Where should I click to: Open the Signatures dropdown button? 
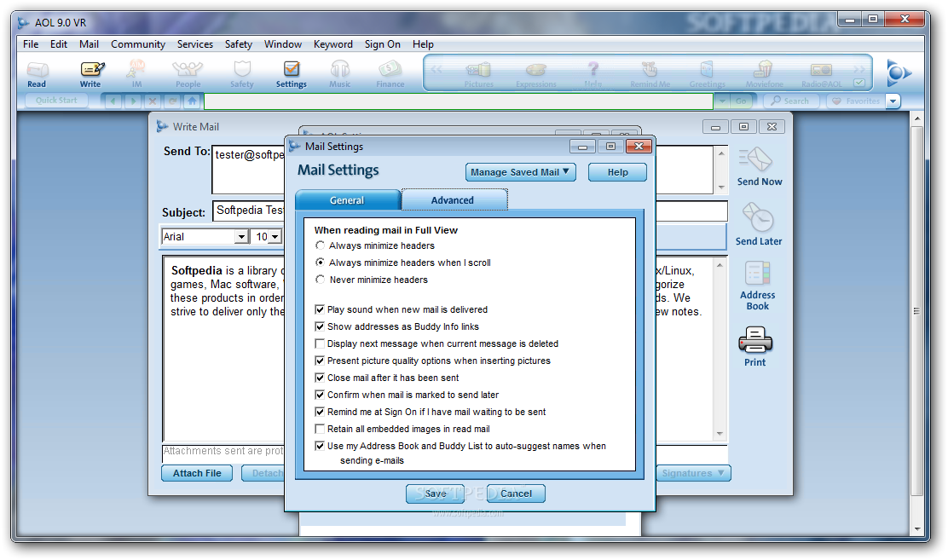tap(693, 473)
